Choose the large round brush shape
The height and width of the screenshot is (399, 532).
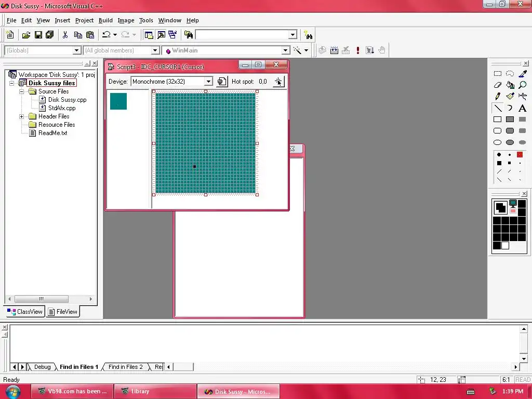point(499,155)
